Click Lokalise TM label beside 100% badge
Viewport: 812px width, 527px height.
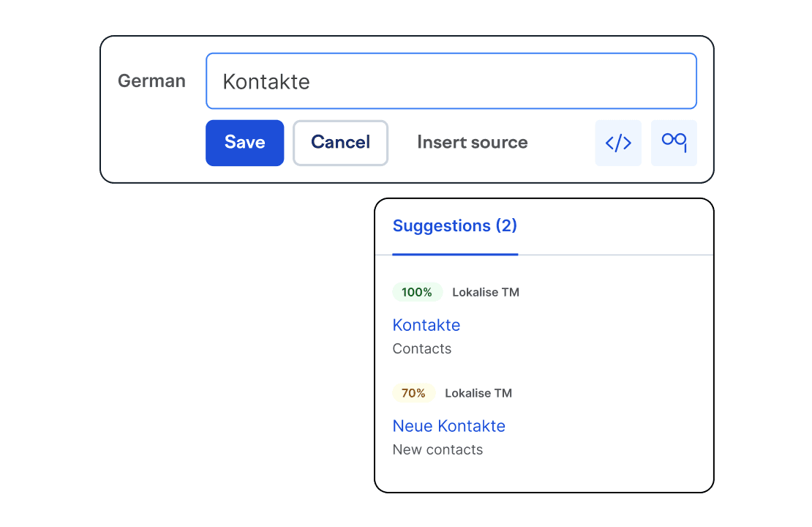485,293
